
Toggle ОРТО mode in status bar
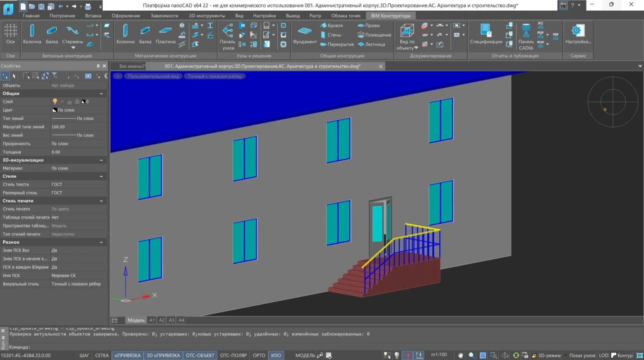tap(259, 355)
